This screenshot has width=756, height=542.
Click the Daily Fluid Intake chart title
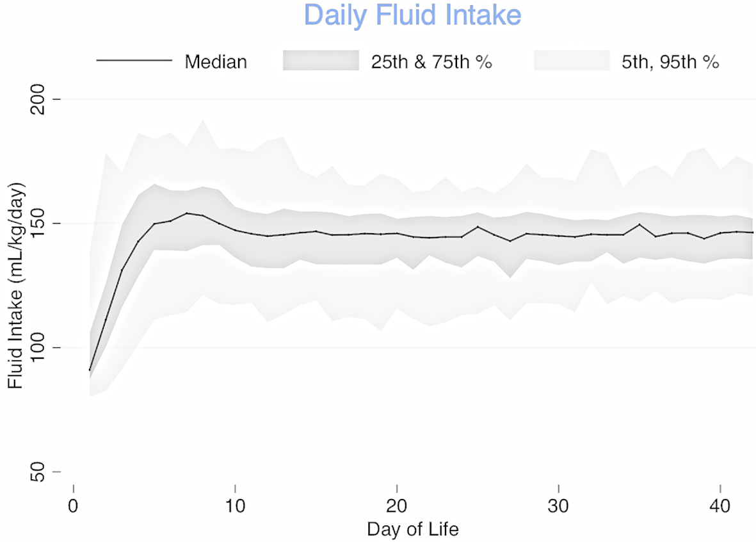pos(412,15)
